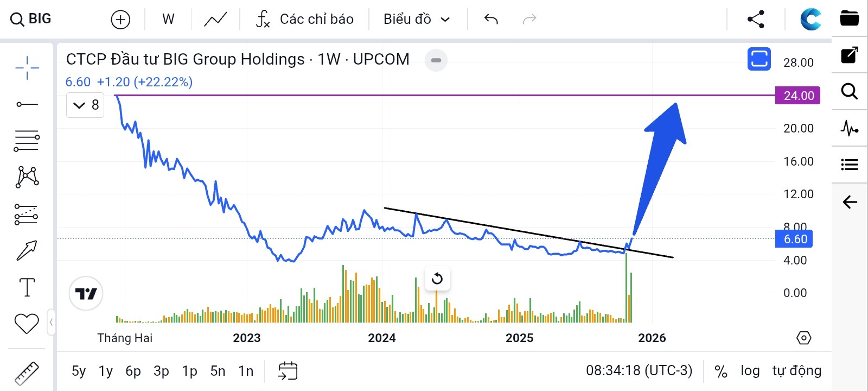Expand the Biểu đồ dropdown
The image size is (868, 391).
click(x=417, y=20)
